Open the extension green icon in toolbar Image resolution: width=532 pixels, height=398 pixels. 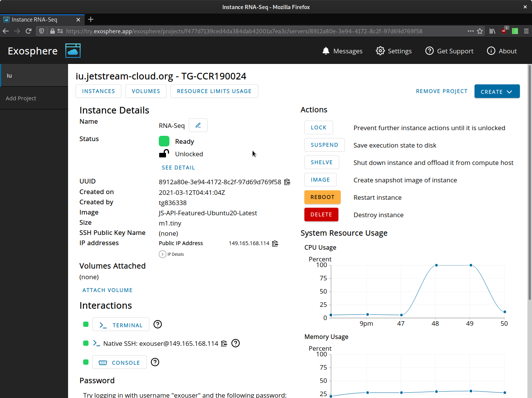click(x=515, y=31)
